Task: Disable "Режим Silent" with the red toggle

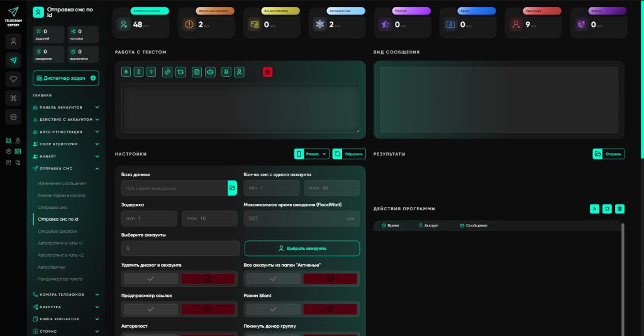Action: (330, 309)
